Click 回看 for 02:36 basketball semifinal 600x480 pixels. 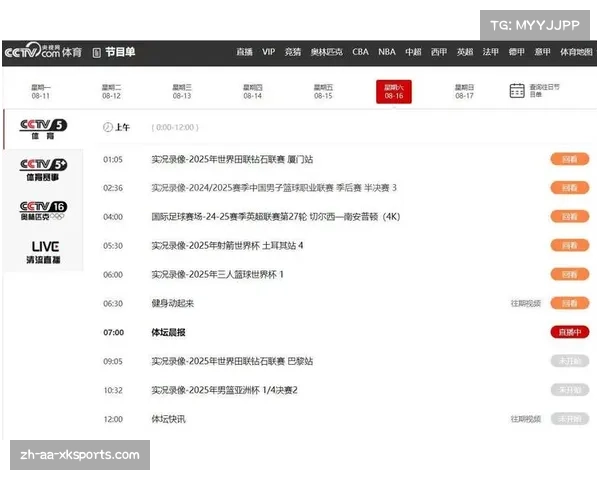(570, 188)
